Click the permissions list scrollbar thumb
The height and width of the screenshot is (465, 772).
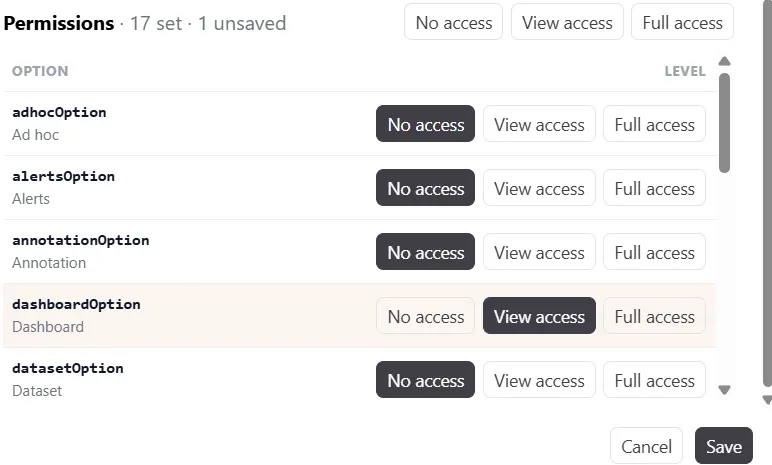724,123
